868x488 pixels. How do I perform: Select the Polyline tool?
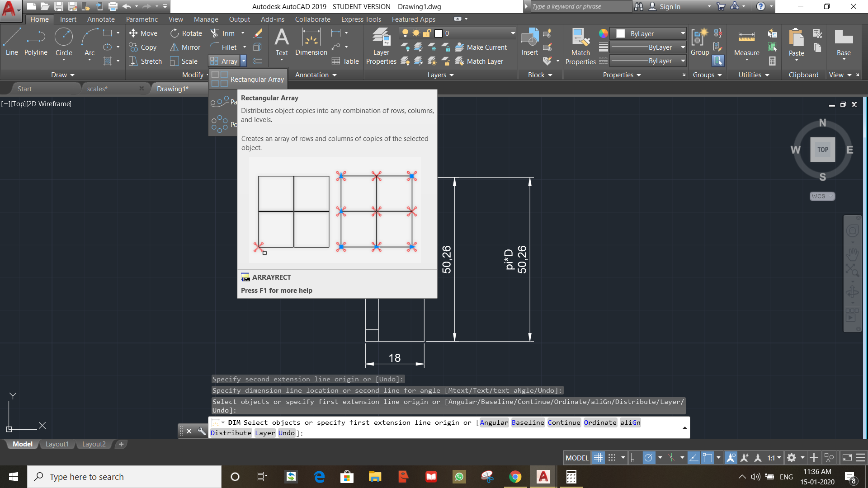(x=36, y=42)
